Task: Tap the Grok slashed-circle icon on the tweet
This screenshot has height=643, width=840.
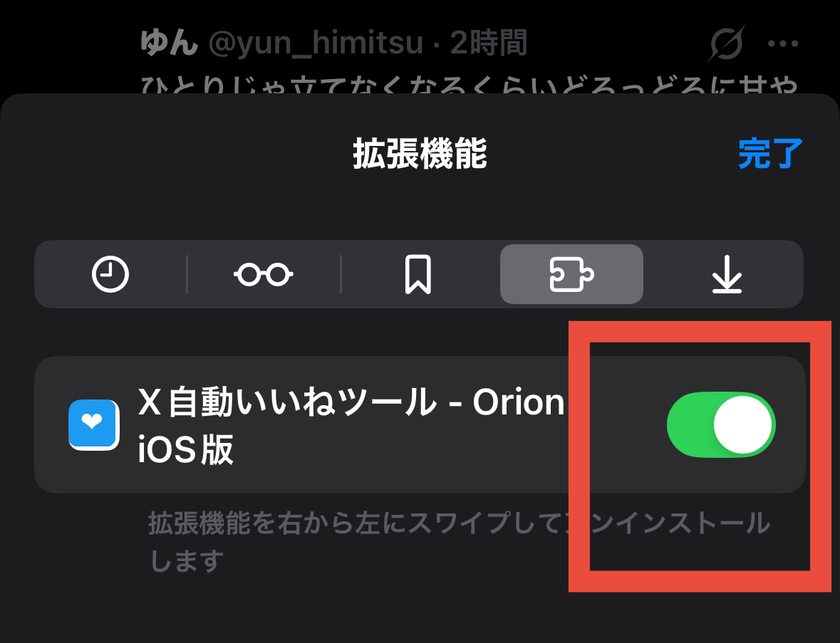Action: click(x=726, y=44)
